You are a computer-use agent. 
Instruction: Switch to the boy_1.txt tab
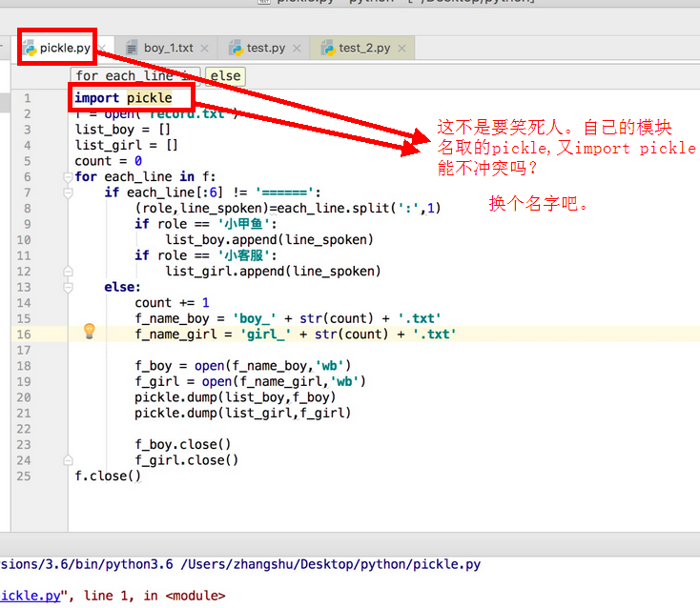pyautogui.click(x=168, y=48)
